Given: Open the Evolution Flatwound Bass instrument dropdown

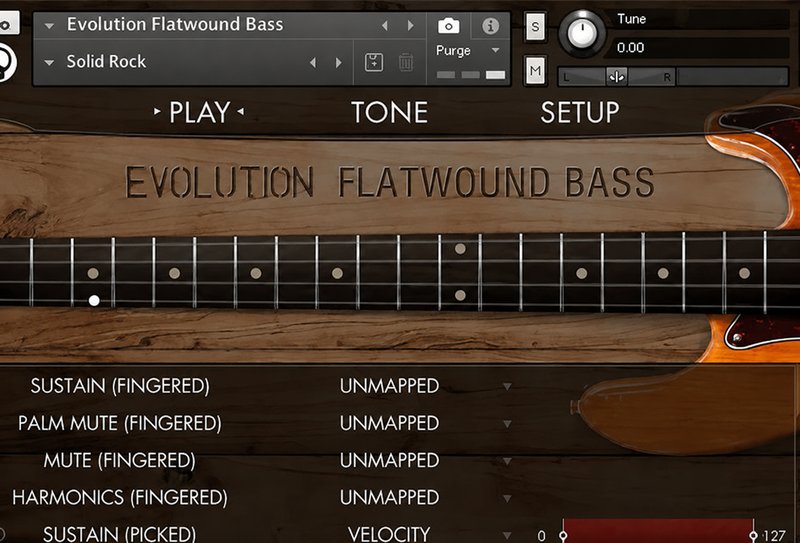Looking at the screenshot, I should pyautogui.click(x=49, y=26).
